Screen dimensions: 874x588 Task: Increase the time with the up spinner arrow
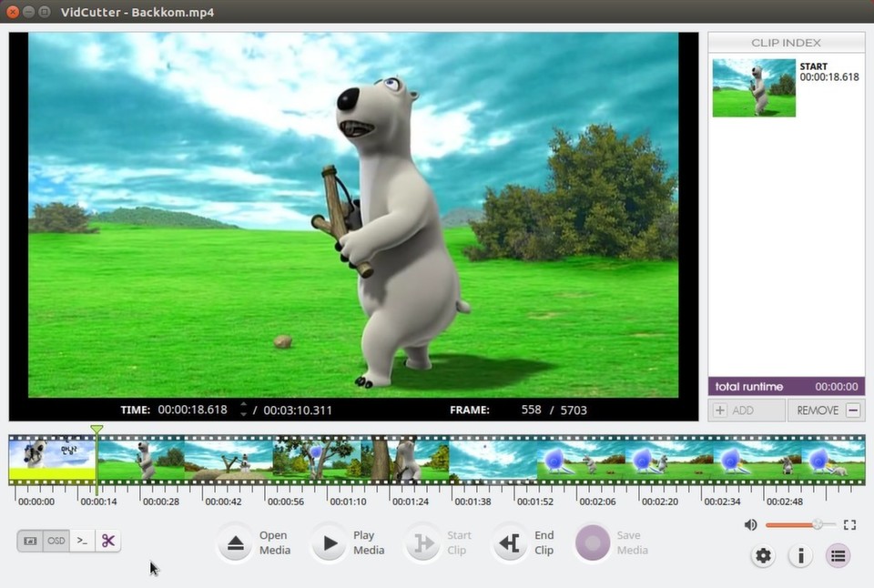(243, 405)
